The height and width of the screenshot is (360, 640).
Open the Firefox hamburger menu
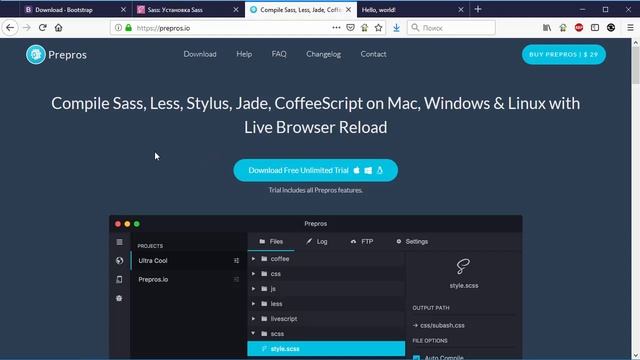coord(630,28)
